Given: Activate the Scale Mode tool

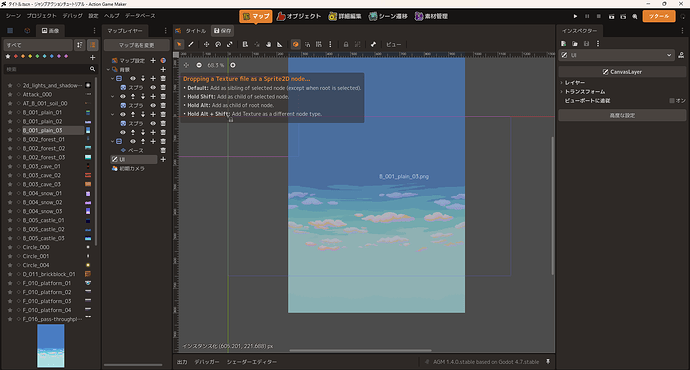Looking at the screenshot, I should tap(230, 44).
